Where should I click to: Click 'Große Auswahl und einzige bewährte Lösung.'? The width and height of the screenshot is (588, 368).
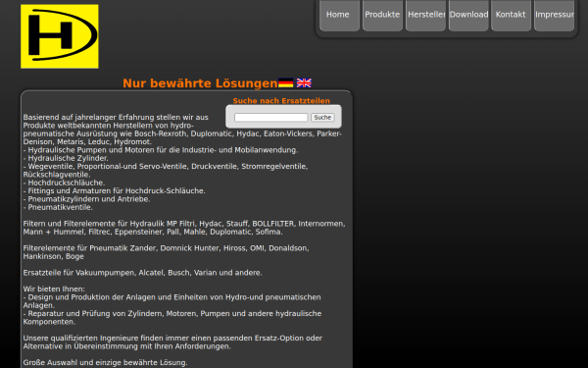pos(106,363)
